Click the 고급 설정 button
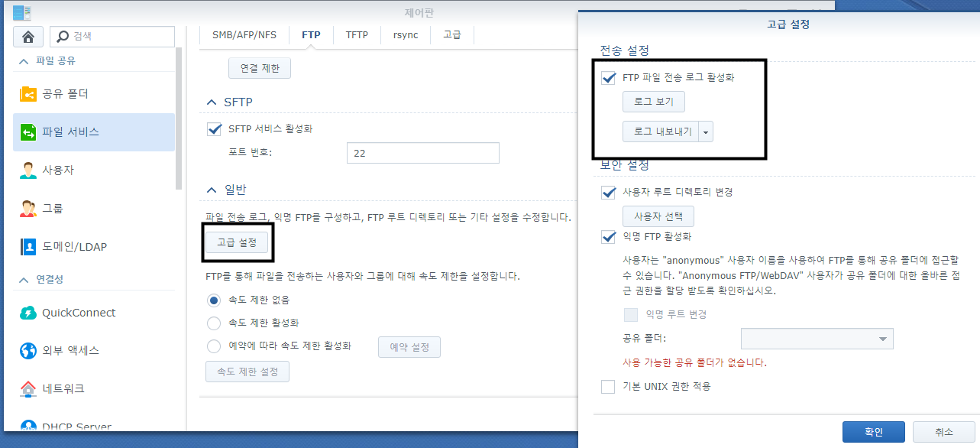This screenshot has width=980, height=448. tap(237, 242)
